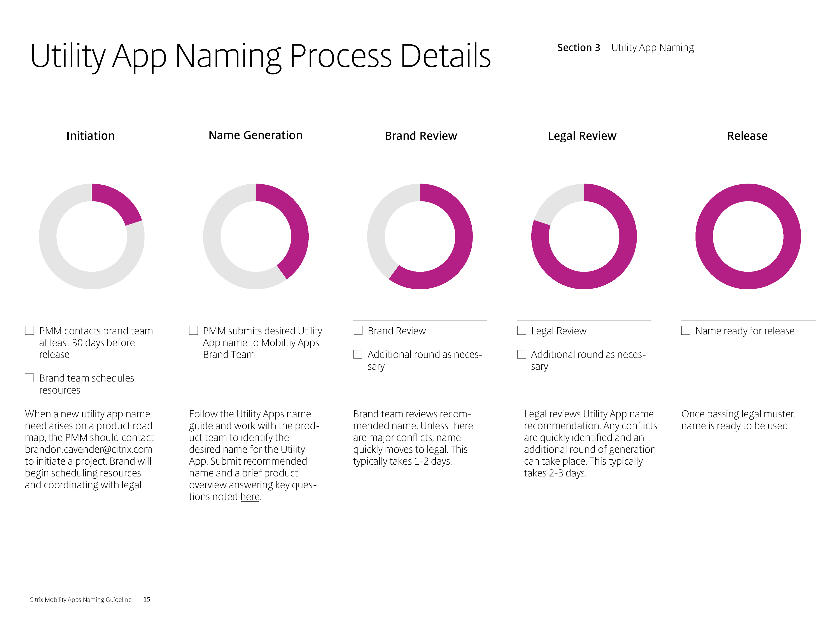Select the 'Brand Review' column heading

click(421, 136)
